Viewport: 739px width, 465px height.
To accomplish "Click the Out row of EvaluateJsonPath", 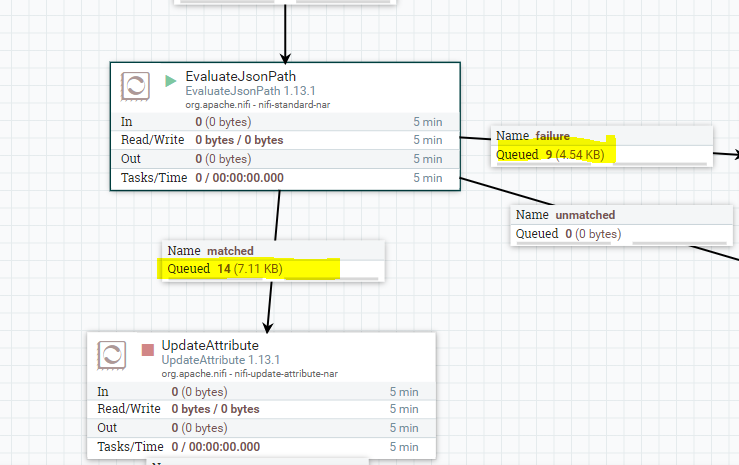I will coord(285,159).
